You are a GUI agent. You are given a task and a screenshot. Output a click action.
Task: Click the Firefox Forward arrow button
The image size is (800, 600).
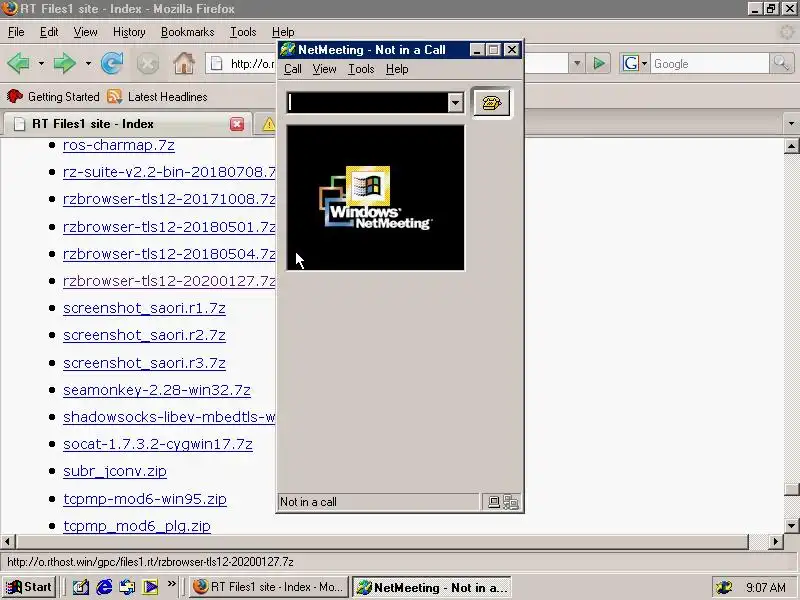point(65,64)
